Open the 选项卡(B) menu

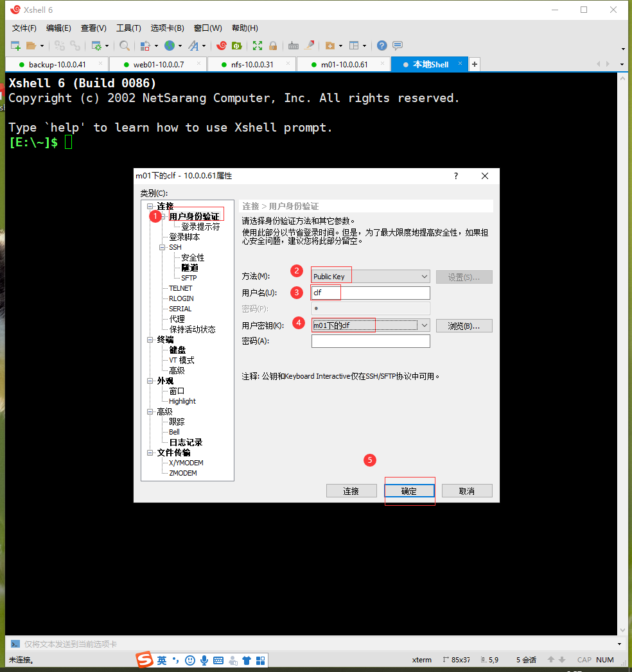[x=167, y=28]
